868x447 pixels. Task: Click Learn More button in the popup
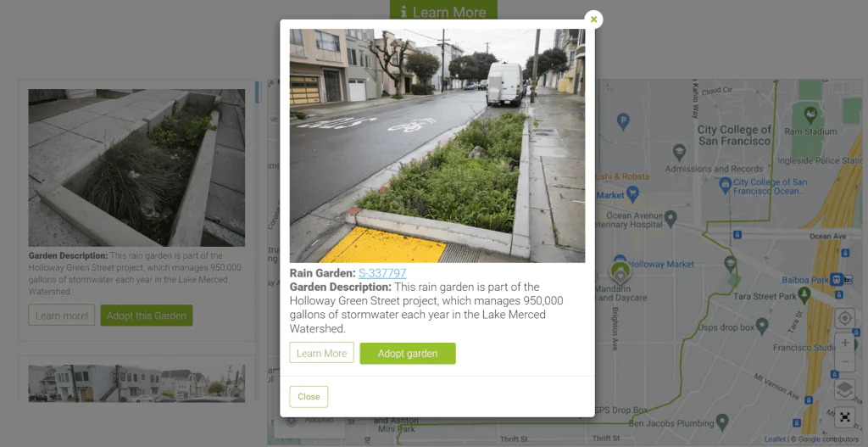coord(321,353)
